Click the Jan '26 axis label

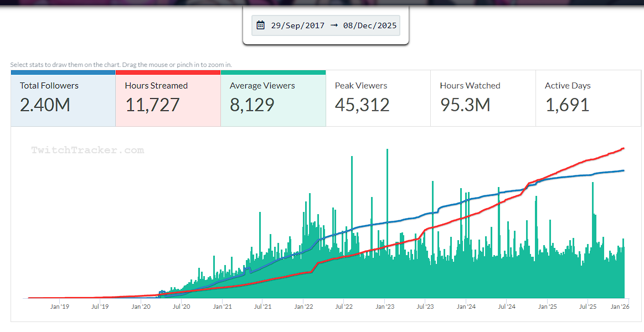point(620,307)
